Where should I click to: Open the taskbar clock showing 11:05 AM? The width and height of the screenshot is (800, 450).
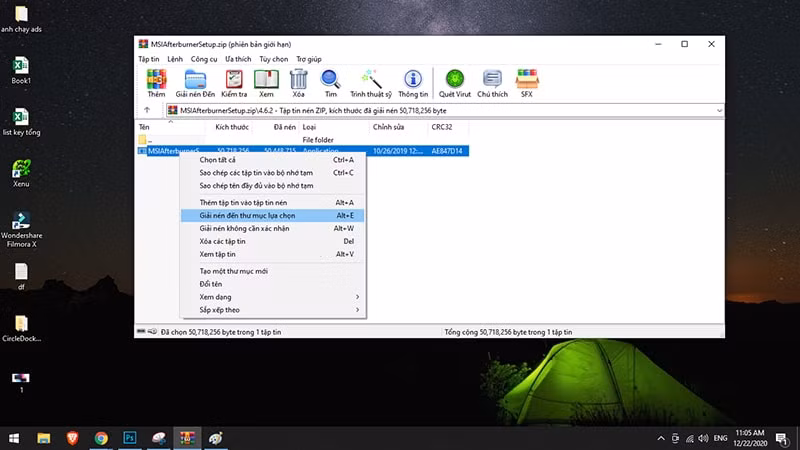coord(749,438)
